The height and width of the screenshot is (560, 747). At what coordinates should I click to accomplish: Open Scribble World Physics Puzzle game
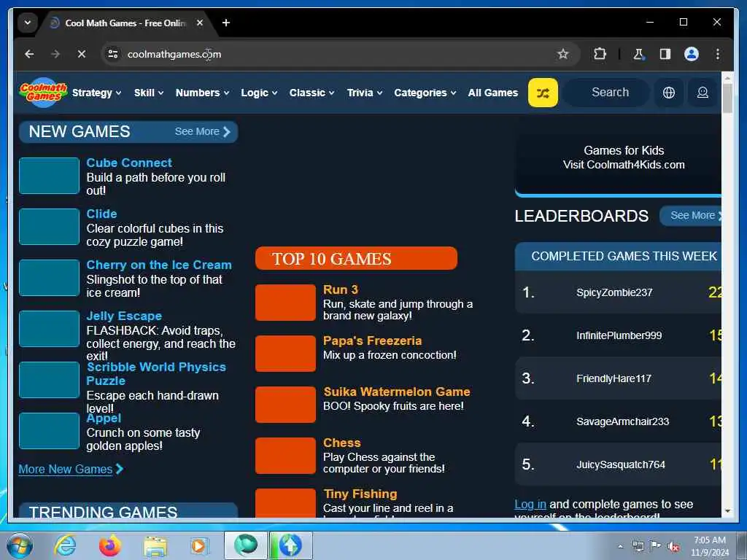[x=156, y=374]
